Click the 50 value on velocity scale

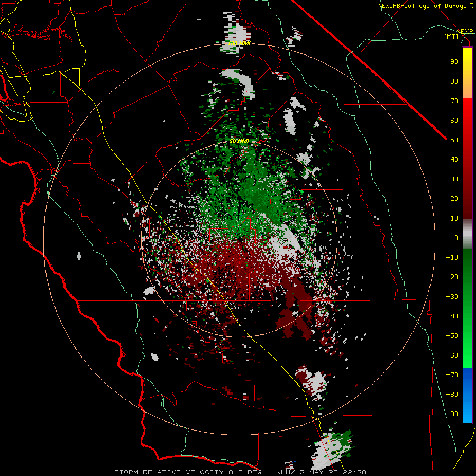coord(454,140)
